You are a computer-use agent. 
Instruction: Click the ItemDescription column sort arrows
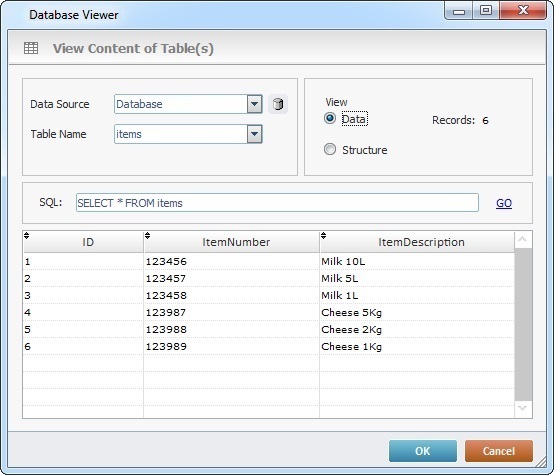click(x=323, y=235)
